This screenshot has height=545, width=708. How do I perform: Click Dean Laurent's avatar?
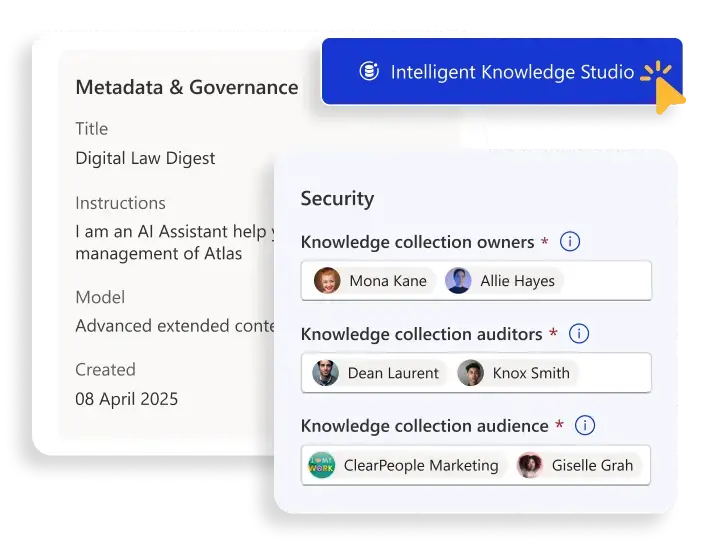pos(325,373)
